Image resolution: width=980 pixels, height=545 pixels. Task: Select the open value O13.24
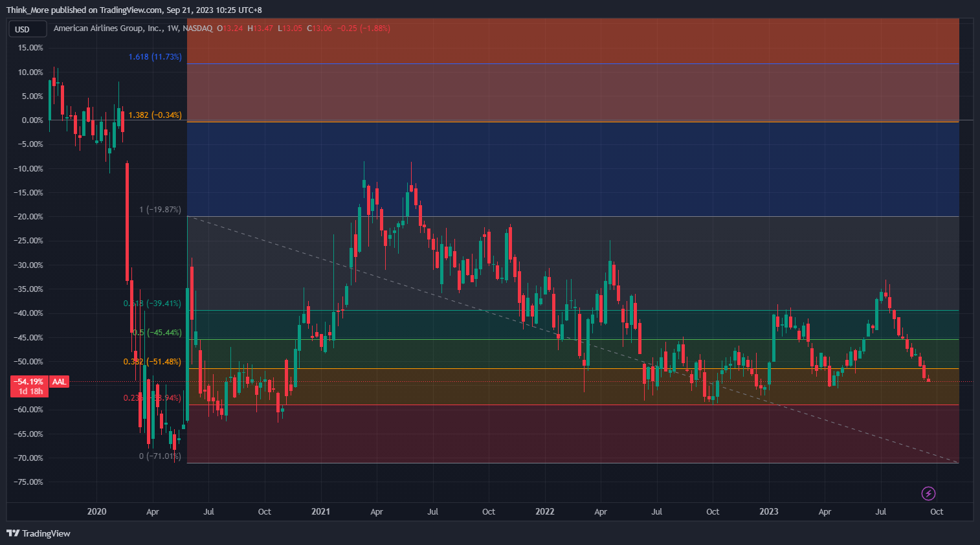click(x=230, y=28)
